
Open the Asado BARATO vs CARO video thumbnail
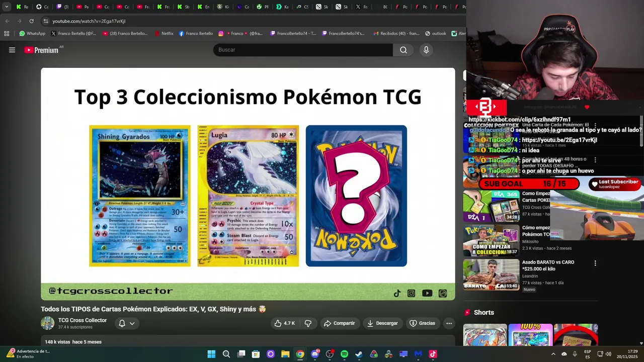[491, 275]
